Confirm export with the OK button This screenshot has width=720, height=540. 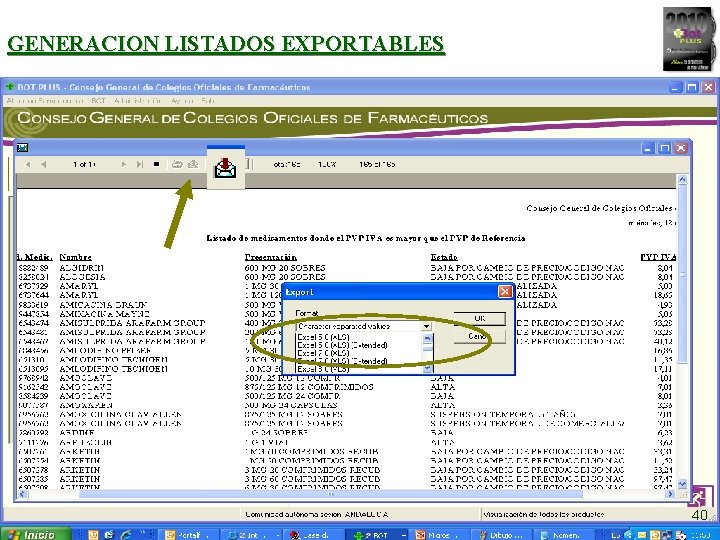pos(479,318)
